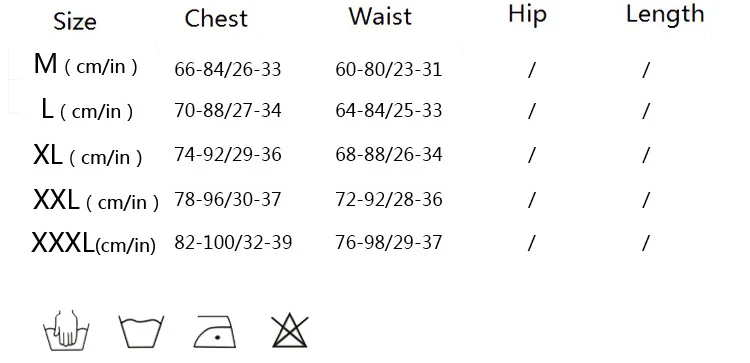The width and height of the screenshot is (750, 363).
Task: Select the Waist column header
Action: point(380,16)
